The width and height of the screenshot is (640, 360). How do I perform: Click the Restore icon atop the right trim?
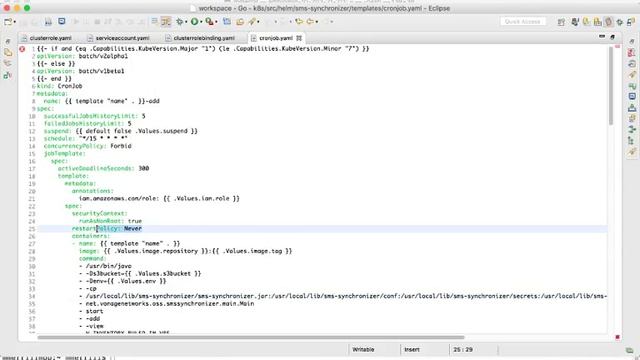click(x=632, y=42)
